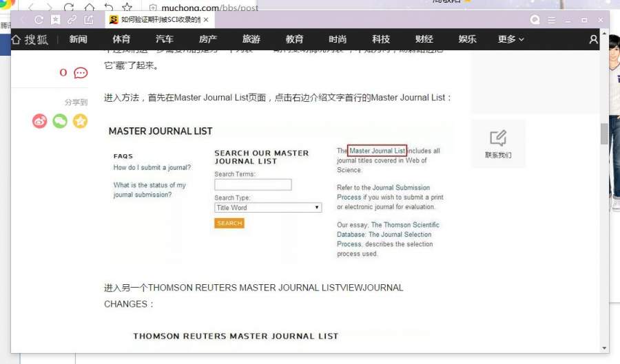
Task: Click the 联系我们 contact us button
Action: click(498, 144)
